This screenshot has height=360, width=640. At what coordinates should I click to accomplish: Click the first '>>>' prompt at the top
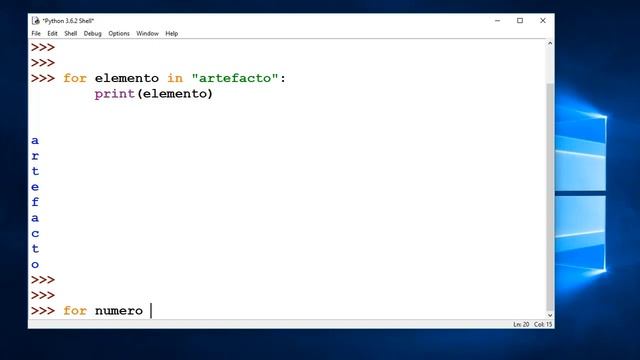[x=43, y=47]
